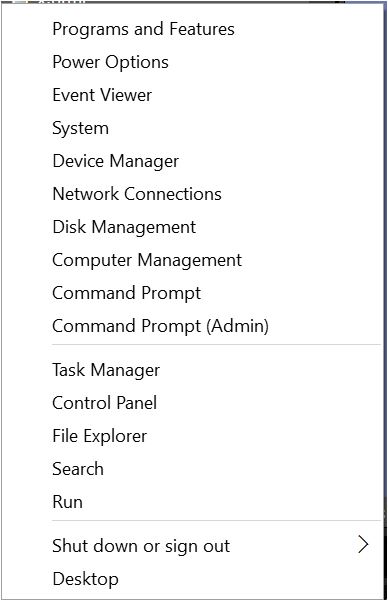Click the word Admin in parentheses
The image size is (388, 601).
pos(238,326)
